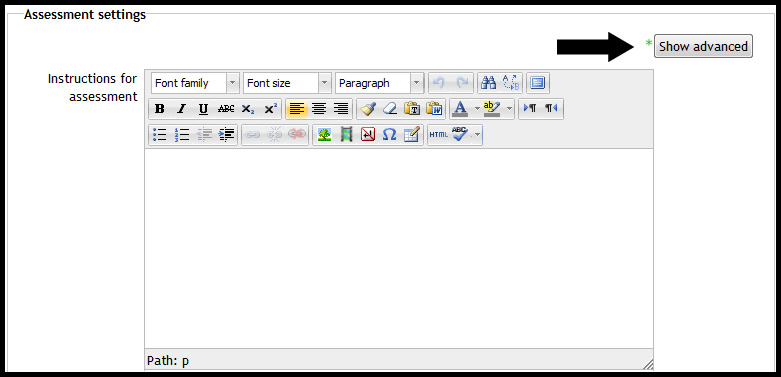Click the find binoculars icon
781x377 pixels.
pos(488,83)
